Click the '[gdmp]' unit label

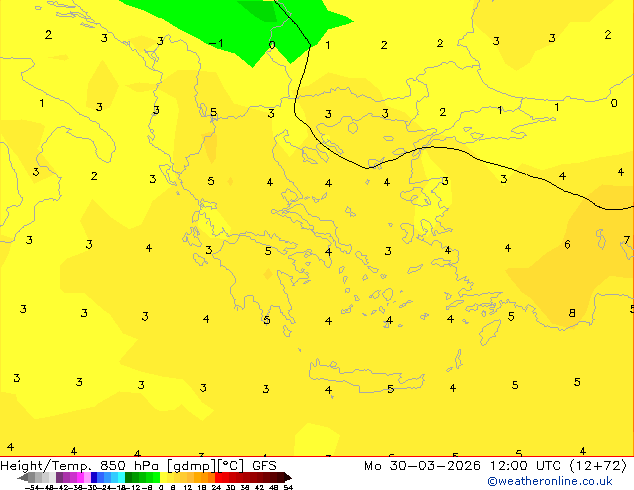(x=192, y=466)
